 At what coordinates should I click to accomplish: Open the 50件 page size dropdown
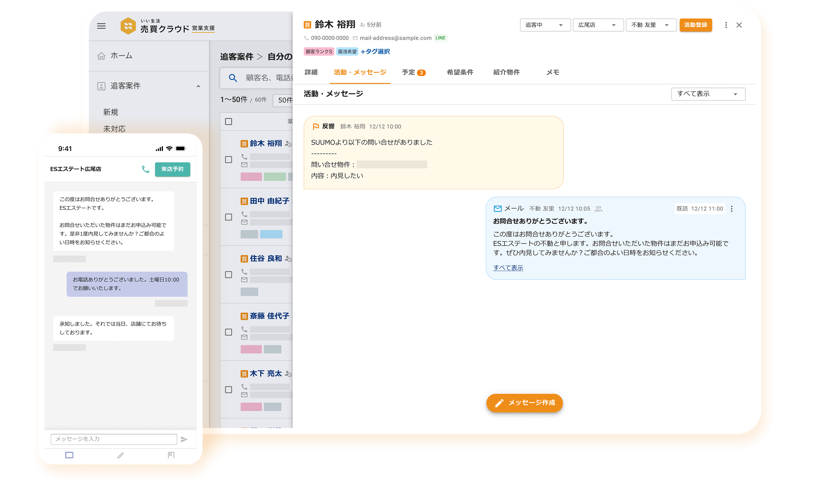283,100
